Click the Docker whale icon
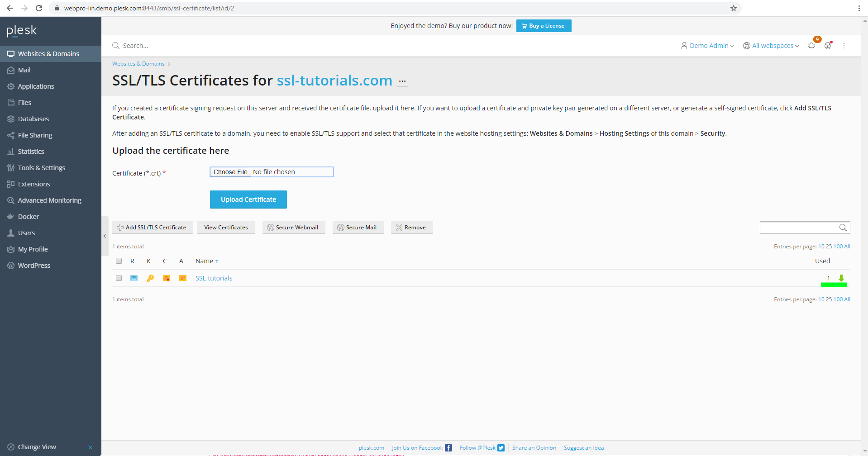Image resolution: width=868 pixels, height=456 pixels. pos(11,217)
